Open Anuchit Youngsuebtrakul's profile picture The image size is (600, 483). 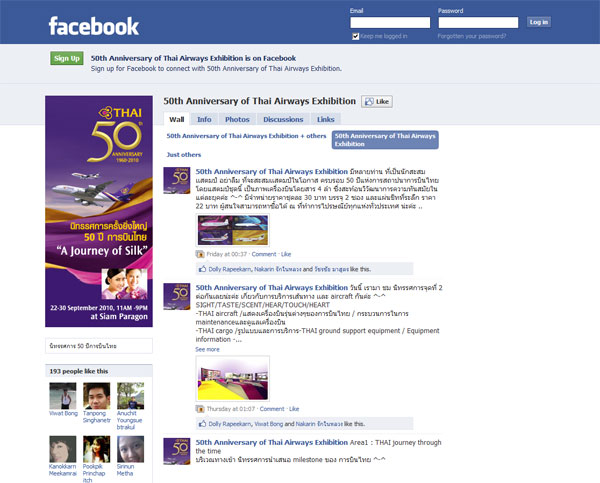pyautogui.click(x=130, y=396)
